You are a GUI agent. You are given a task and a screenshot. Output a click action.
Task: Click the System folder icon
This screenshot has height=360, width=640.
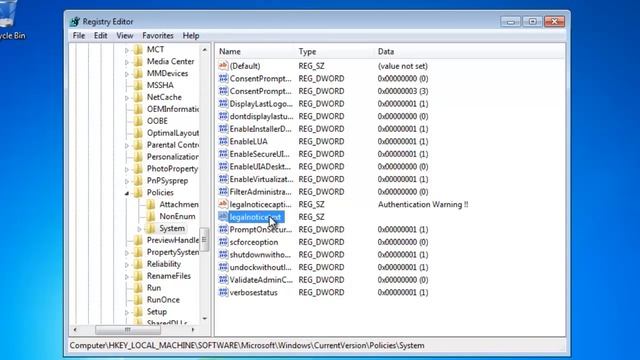[x=151, y=228]
